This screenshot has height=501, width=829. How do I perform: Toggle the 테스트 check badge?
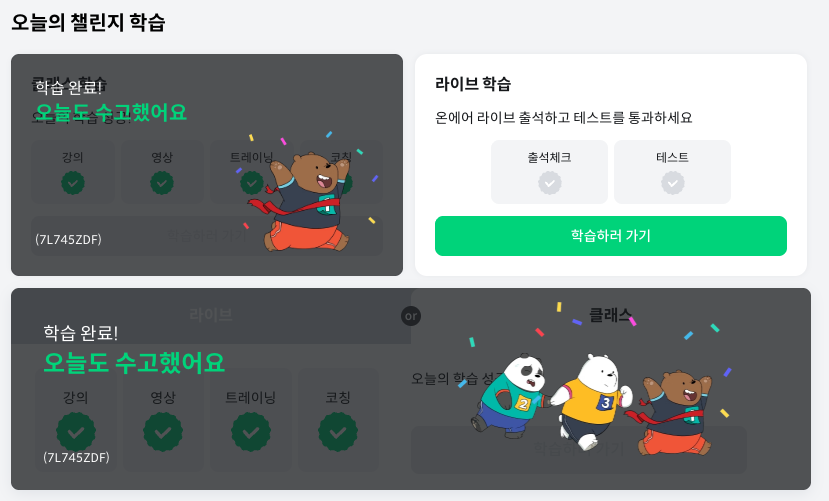(673, 183)
